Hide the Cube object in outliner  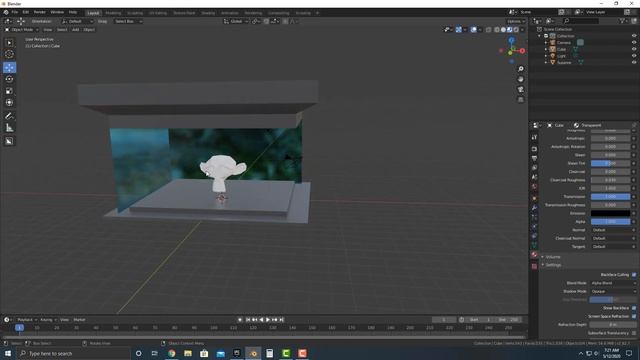point(634,49)
